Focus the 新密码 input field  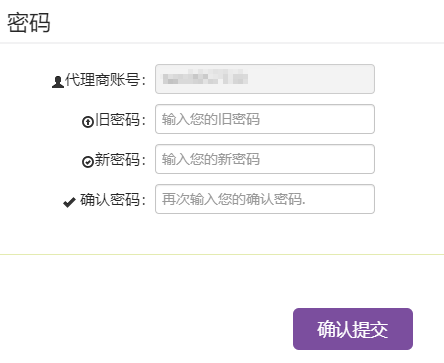pos(265,159)
